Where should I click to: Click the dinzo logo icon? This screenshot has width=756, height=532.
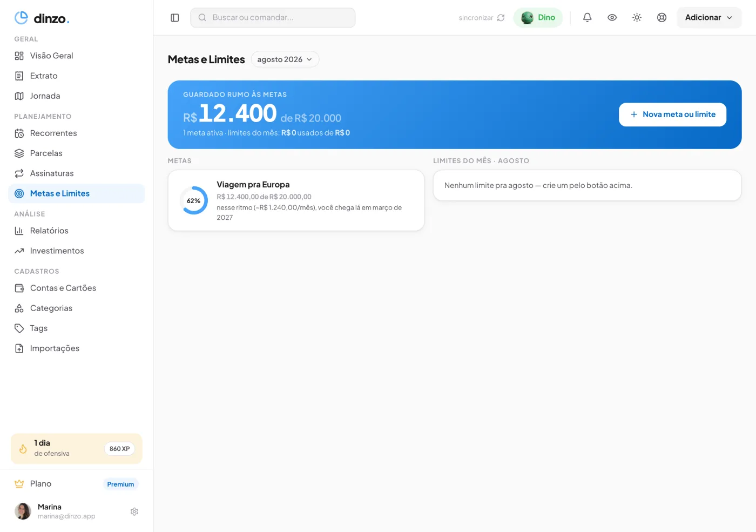(21, 18)
